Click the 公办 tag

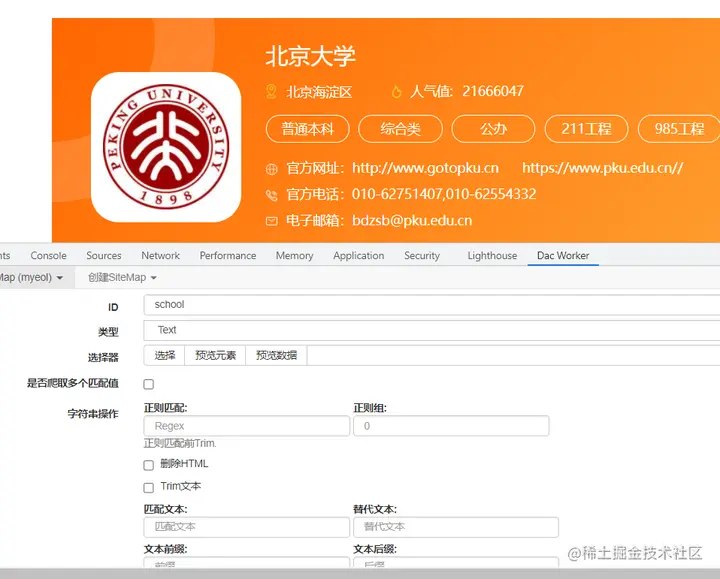click(x=493, y=129)
